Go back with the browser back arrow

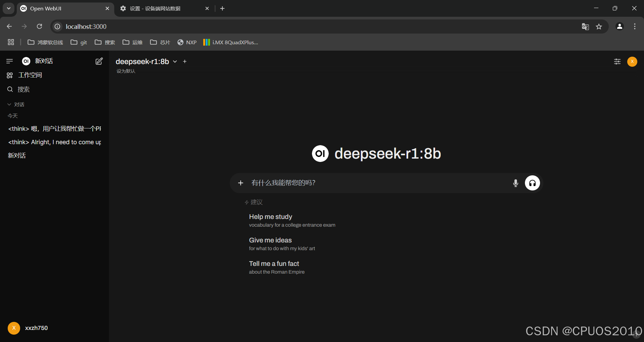tap(9, 26)
